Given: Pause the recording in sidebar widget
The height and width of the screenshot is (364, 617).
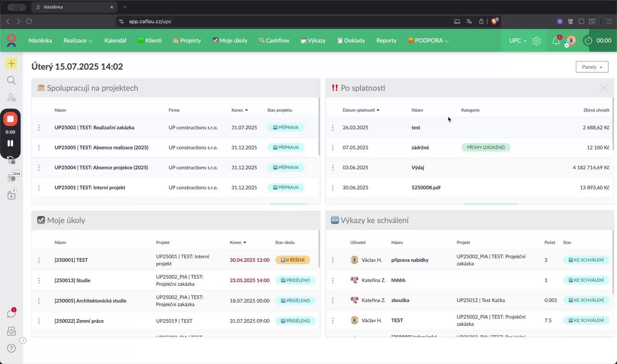Looking at the screenshot, I should point(11,143).
